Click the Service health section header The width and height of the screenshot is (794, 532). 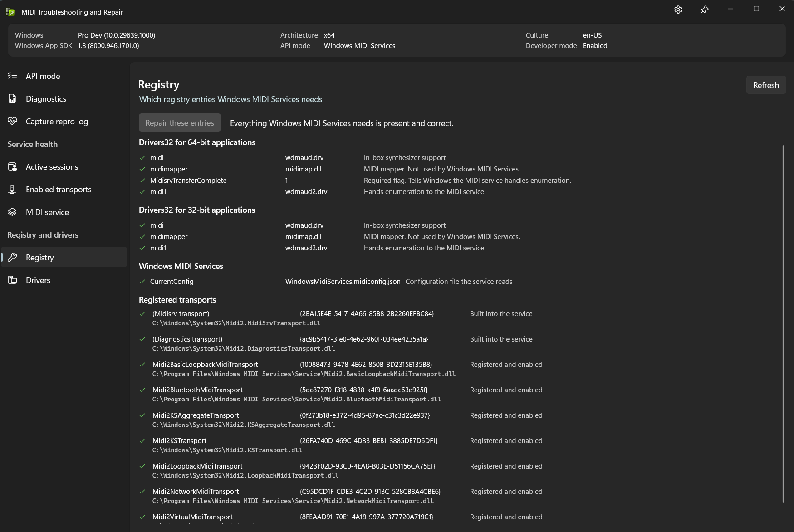pyautogui.click(x=33, y=144)
